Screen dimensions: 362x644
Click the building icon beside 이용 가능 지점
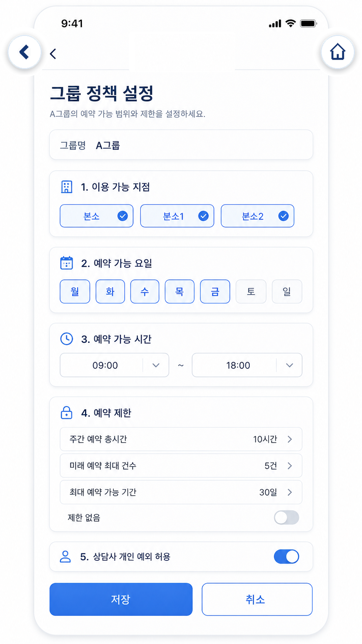(x=67, y=187)
